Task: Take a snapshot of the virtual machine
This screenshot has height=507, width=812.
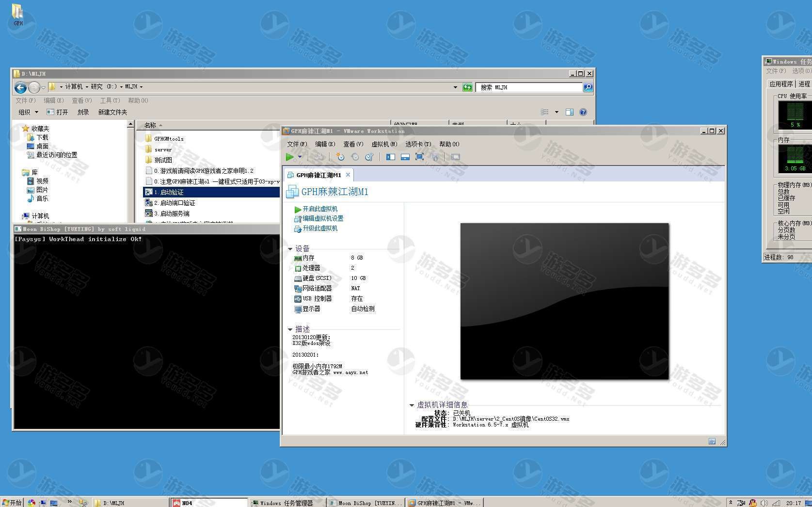Action: 340,157
